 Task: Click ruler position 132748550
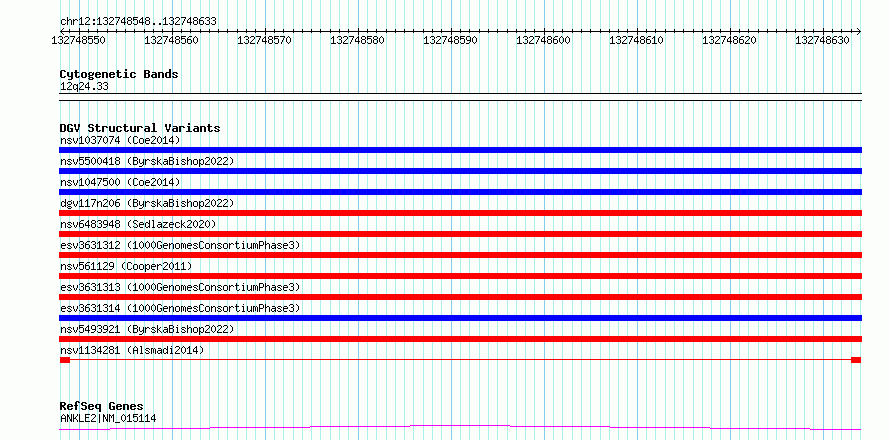point(79,40)
